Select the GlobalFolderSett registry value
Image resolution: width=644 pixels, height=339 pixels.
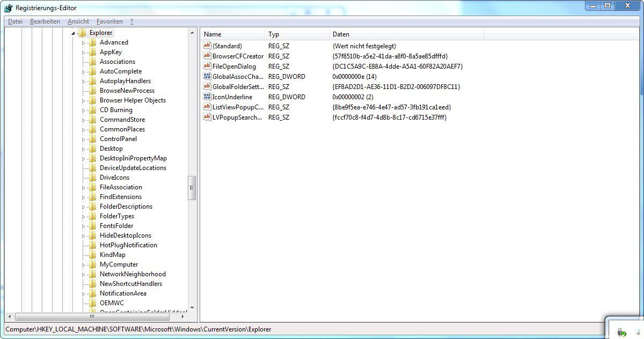click(236, 86)
